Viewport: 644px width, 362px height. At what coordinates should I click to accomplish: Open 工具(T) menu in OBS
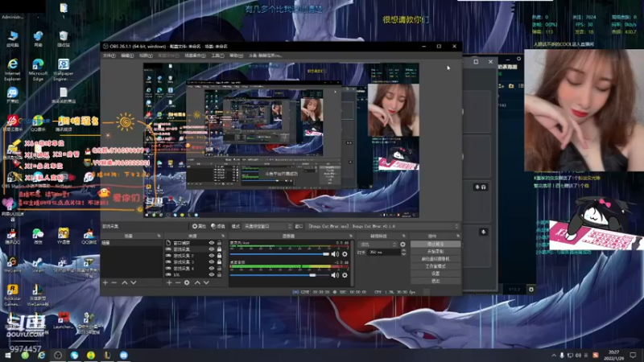pos(217,56)
